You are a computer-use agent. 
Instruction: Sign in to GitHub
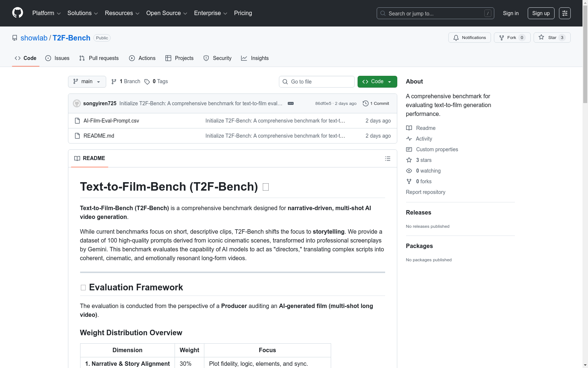click(511, 13)
